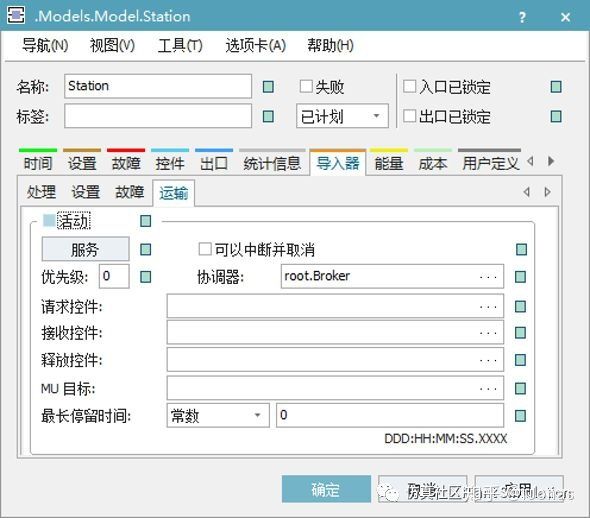Check the 可以中断并取消 checkbox
Viewport: 590px width, 518px height.
[205, 249]
